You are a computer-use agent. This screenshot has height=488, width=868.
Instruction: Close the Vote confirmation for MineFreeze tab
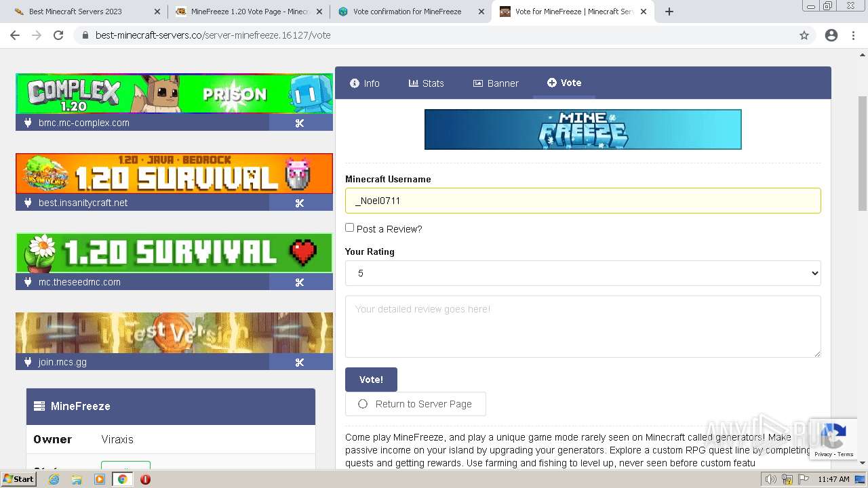[481, 12]
